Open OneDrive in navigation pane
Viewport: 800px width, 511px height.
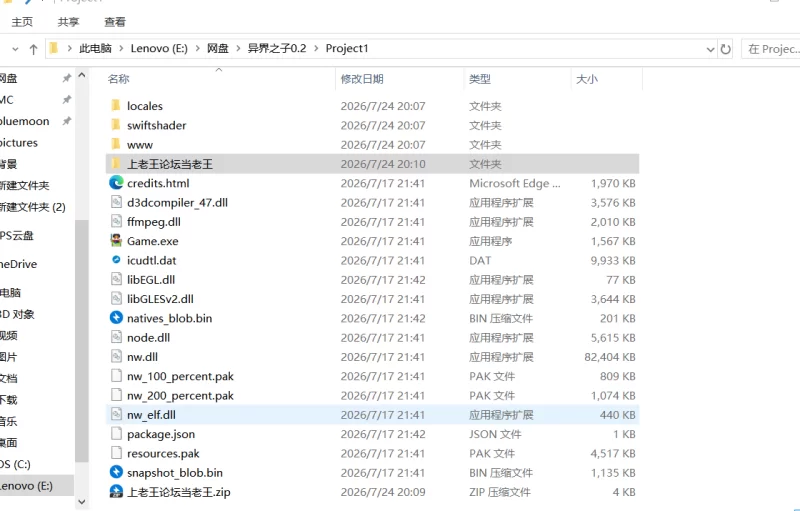pyautogui.click(x=18, y=264)
